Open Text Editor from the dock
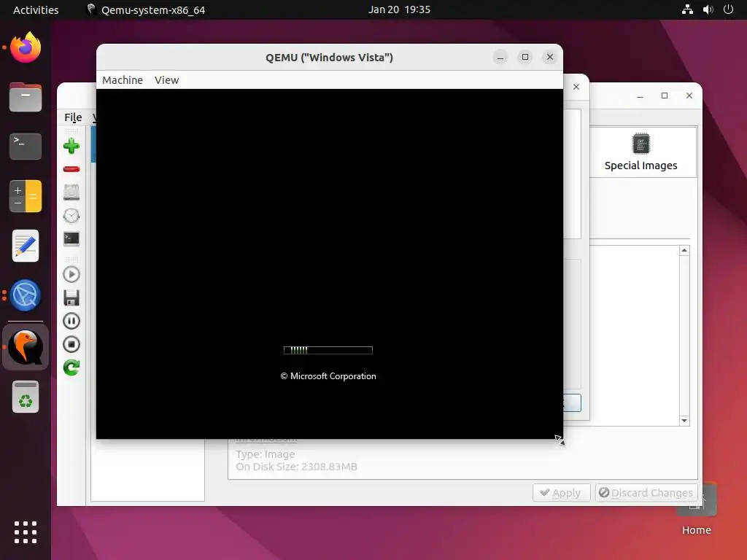747x560 pixels. click(x=26, y=246)
